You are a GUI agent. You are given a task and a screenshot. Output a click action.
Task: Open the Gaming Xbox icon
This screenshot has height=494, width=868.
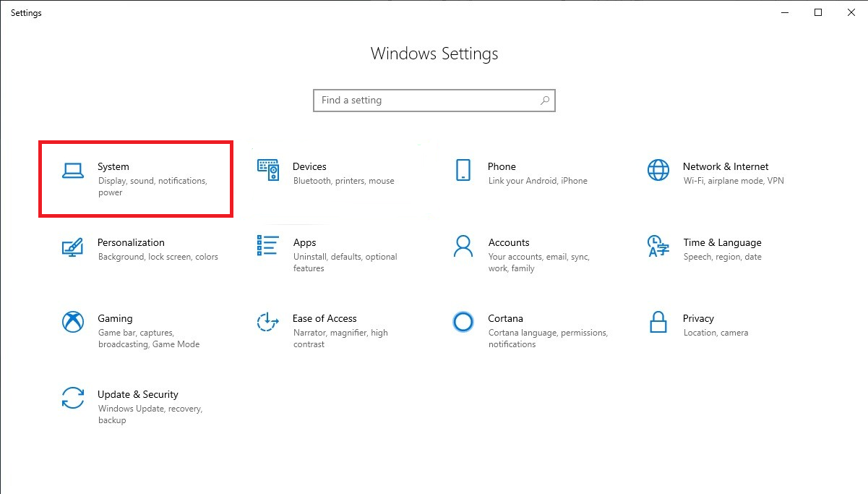[73, 322]
